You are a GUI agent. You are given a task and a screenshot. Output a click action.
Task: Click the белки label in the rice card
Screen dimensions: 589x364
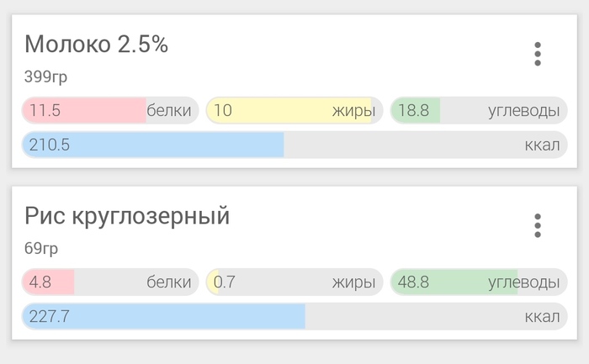pyautogui.click(x=169, y=282)
